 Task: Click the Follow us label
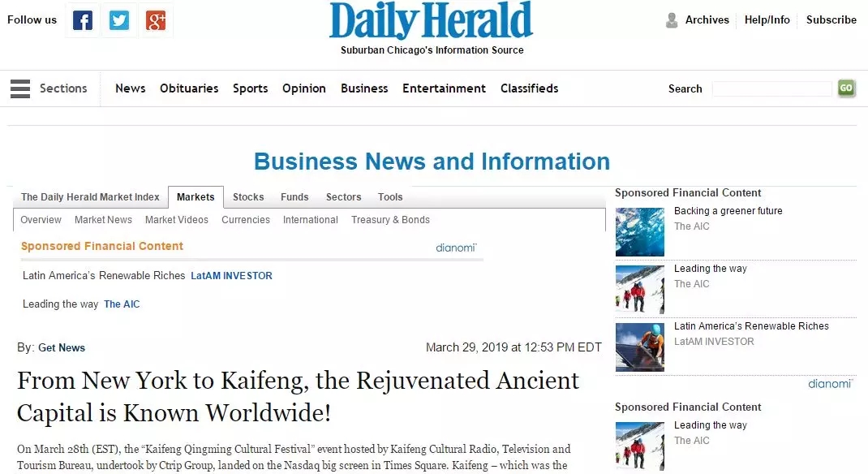point(32,20)
